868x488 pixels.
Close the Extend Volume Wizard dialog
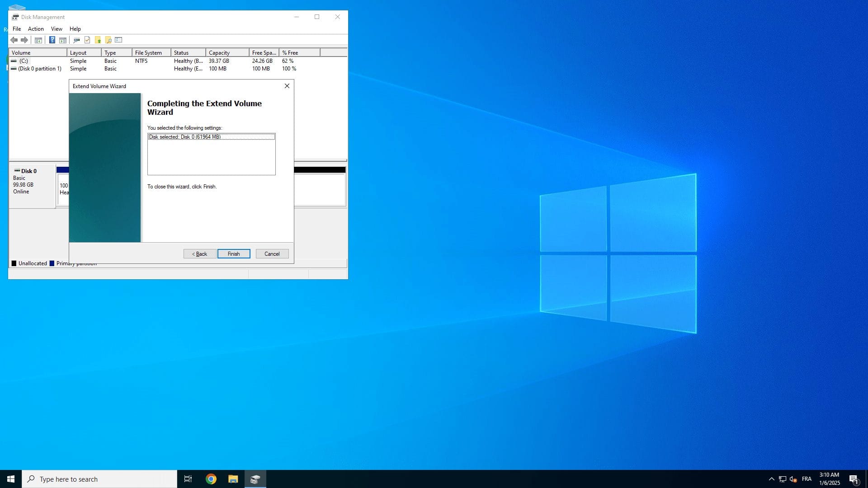tap(287, 86)
